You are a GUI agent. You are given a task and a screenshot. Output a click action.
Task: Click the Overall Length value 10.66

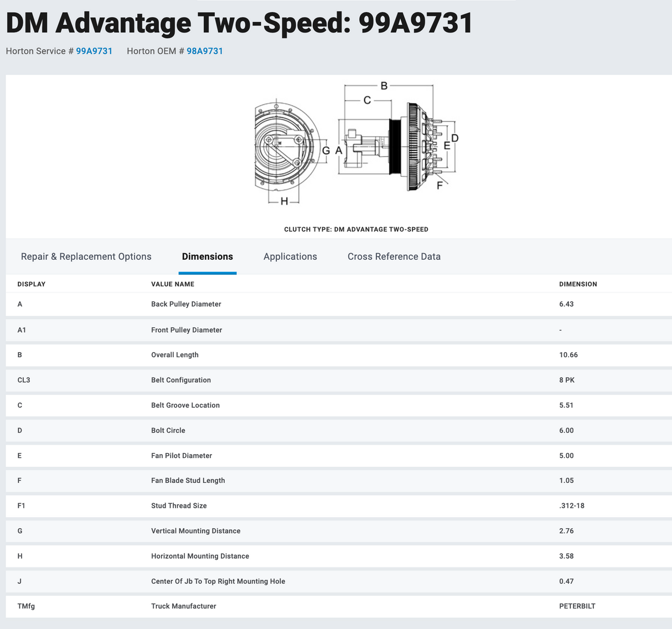[x=568, y=355]
